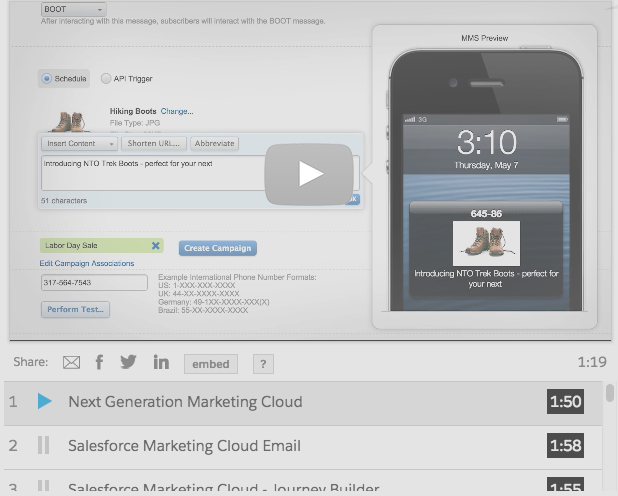Click the boots image in MMS preview
The image size is (618, 496).
point(486,243)
